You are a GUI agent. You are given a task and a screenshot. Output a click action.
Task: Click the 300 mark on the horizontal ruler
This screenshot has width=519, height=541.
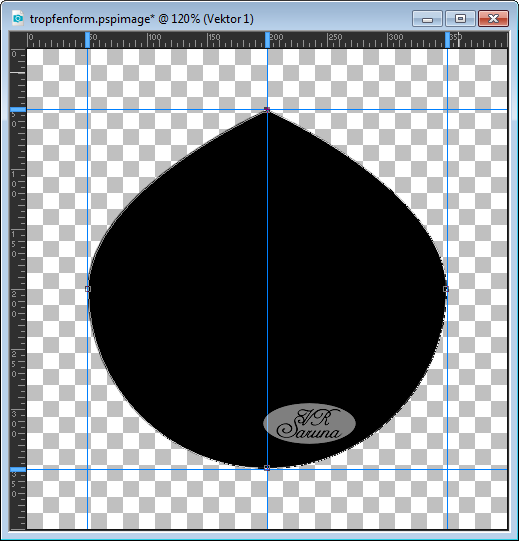[395, 37]
